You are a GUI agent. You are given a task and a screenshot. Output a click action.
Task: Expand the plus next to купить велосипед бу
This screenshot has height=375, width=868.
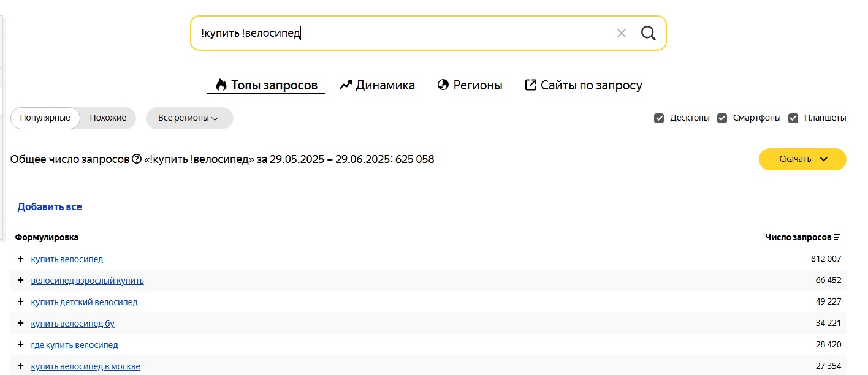pos(20,323)
